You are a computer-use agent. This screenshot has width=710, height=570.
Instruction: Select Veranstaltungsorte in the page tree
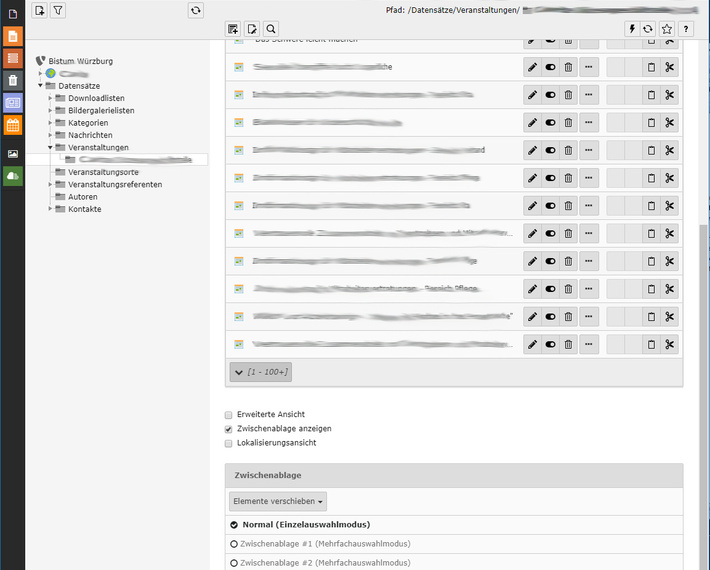click(x=103, y=172)
